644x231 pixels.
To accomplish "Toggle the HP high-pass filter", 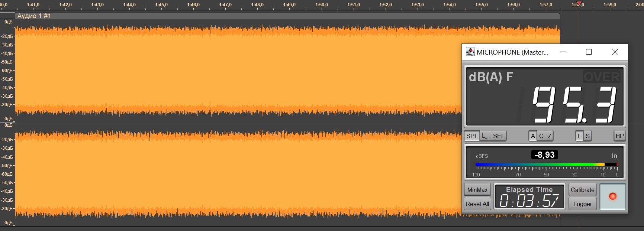I will [x=619, y=136].
